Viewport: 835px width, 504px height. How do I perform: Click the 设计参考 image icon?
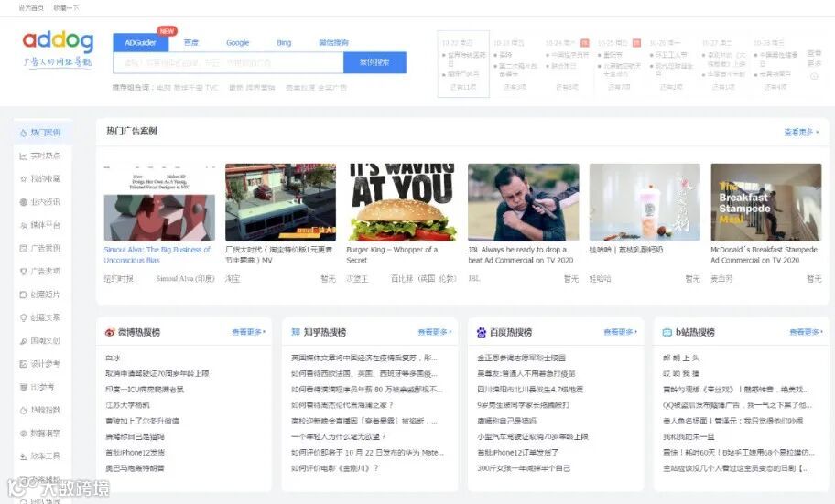tap(24, 364)
